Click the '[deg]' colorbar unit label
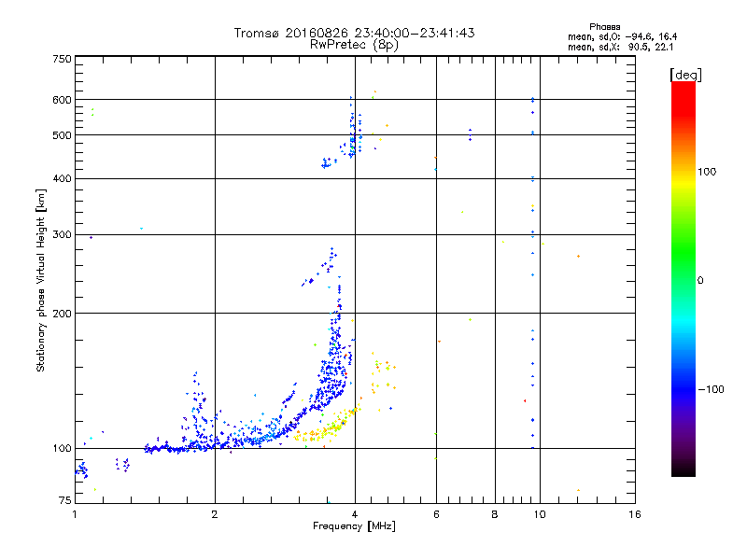 point(685,75)
